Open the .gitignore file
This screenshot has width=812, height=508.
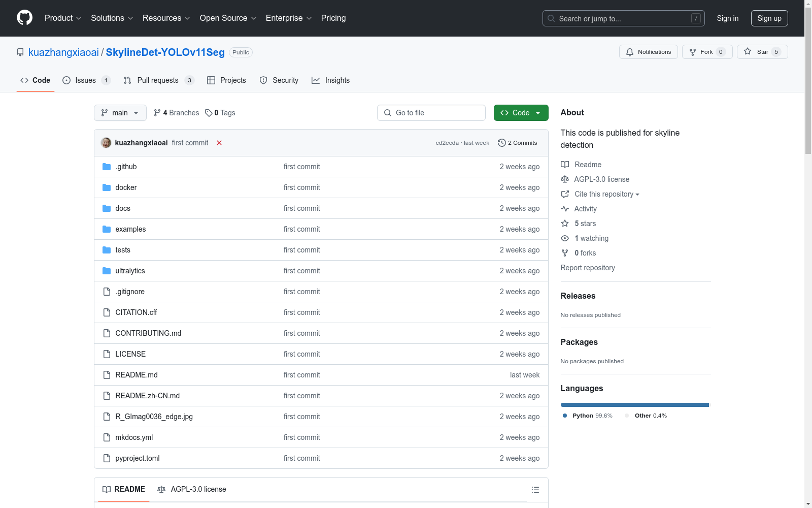click(x=130, y=292)
